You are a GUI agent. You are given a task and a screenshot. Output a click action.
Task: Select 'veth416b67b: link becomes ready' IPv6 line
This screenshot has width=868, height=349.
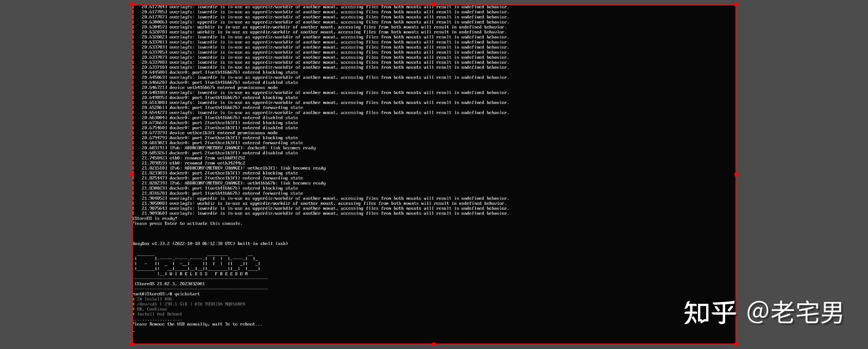(x=229, y=183)
